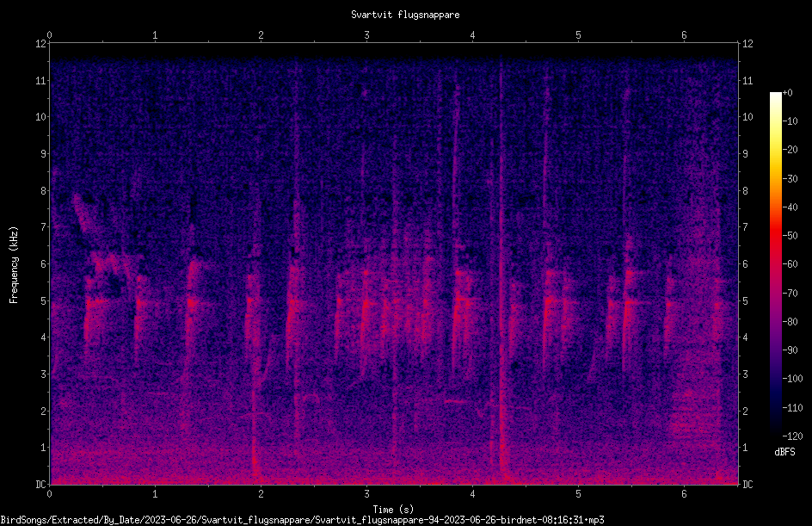The width and height of the screenshot is (812, 526).
Task: Click the '-30' value on the color scale
Action: point(790,179)
